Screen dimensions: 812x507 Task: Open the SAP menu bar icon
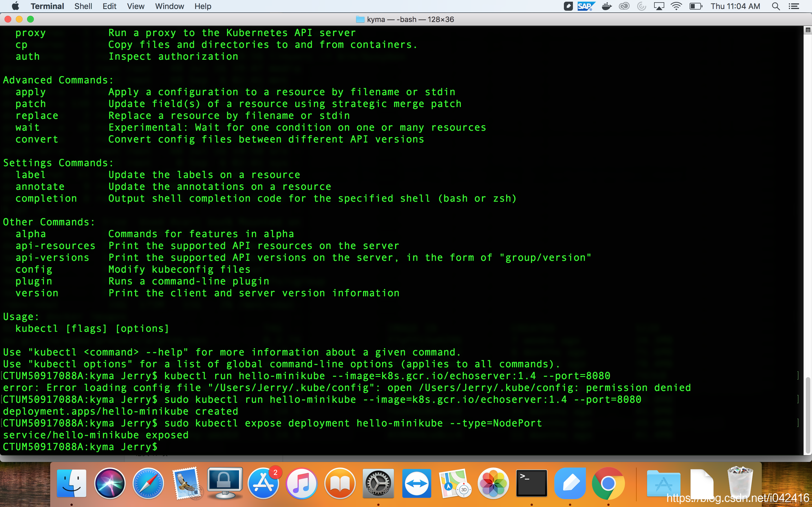pos(586,6)
